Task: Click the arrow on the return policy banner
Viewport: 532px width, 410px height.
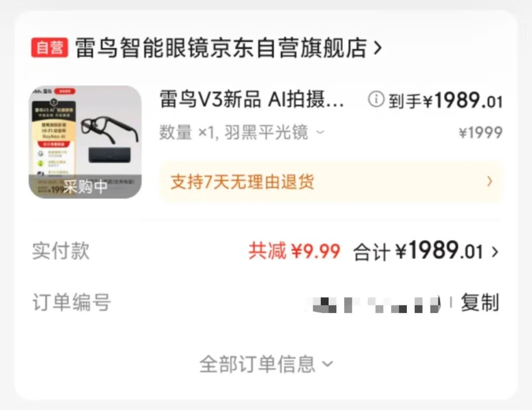Action: (489, 181)
